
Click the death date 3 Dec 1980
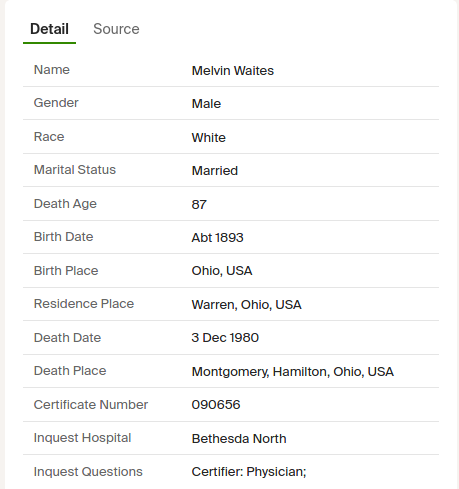225,338
